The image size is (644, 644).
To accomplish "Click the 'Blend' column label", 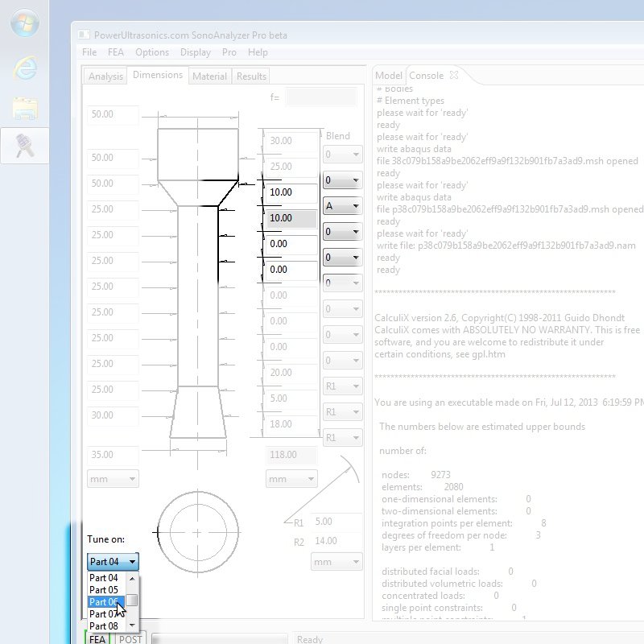I will click(337, 136).
